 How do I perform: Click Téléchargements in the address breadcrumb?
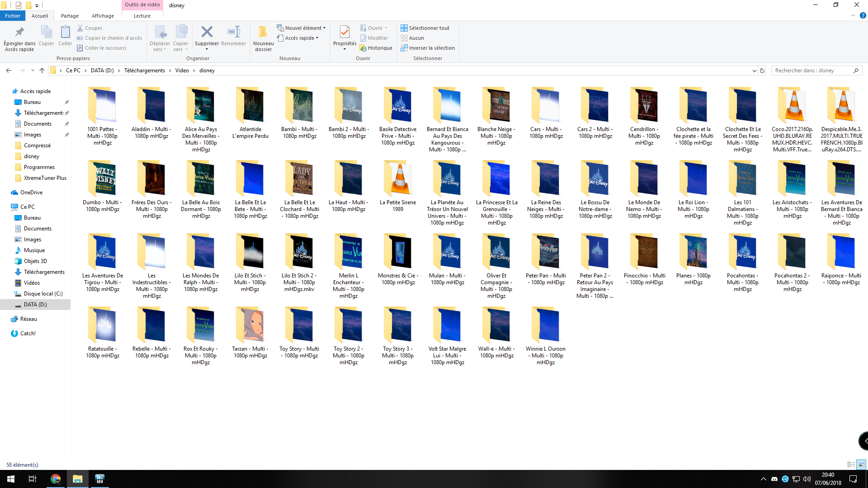coord(145,70)
